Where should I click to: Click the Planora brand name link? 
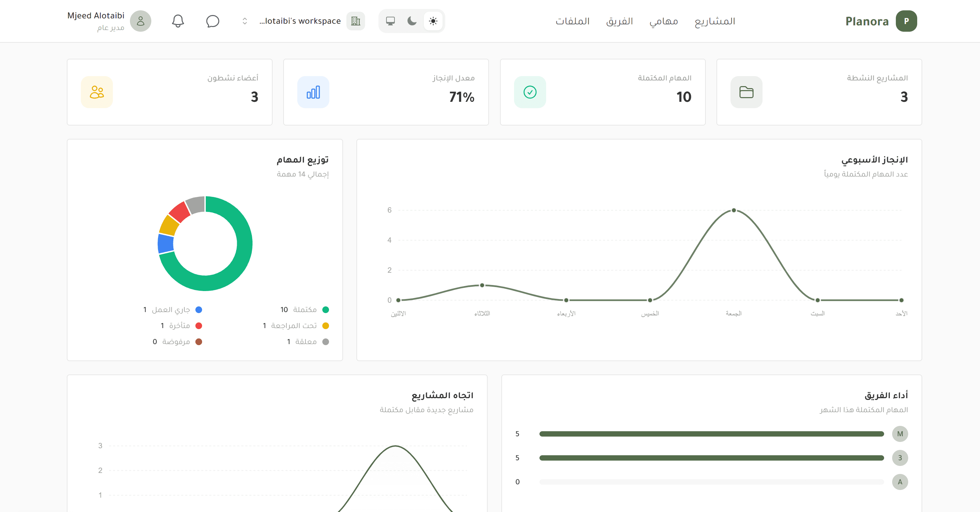pos(867,21)
